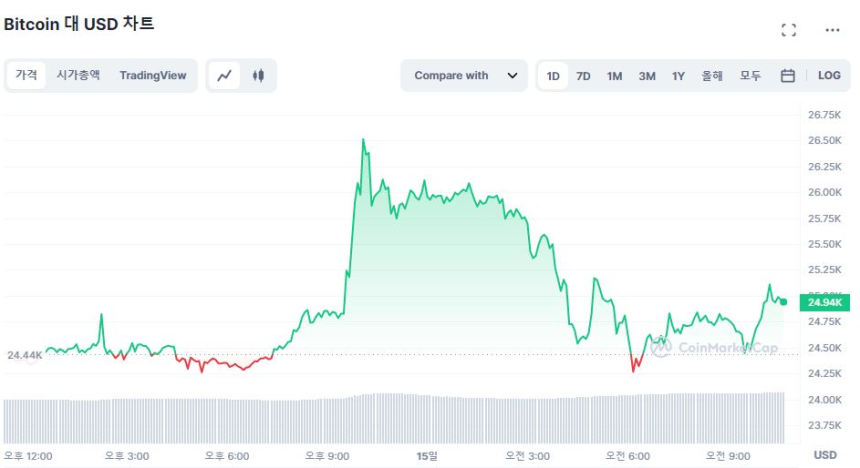Switch to candlestick chart icon

258,75
